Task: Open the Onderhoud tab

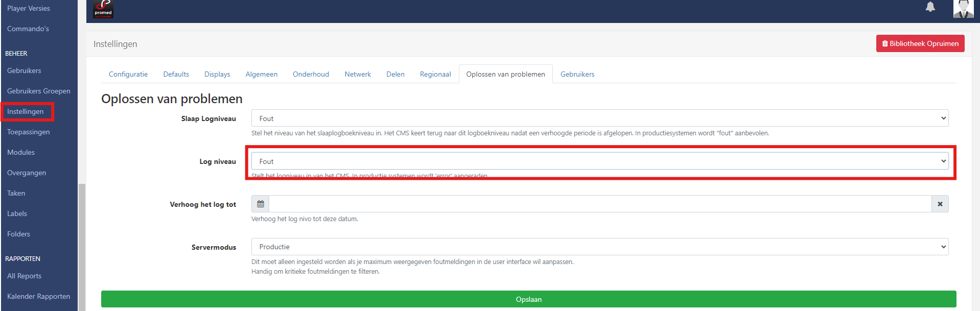Action: [311, 74]
